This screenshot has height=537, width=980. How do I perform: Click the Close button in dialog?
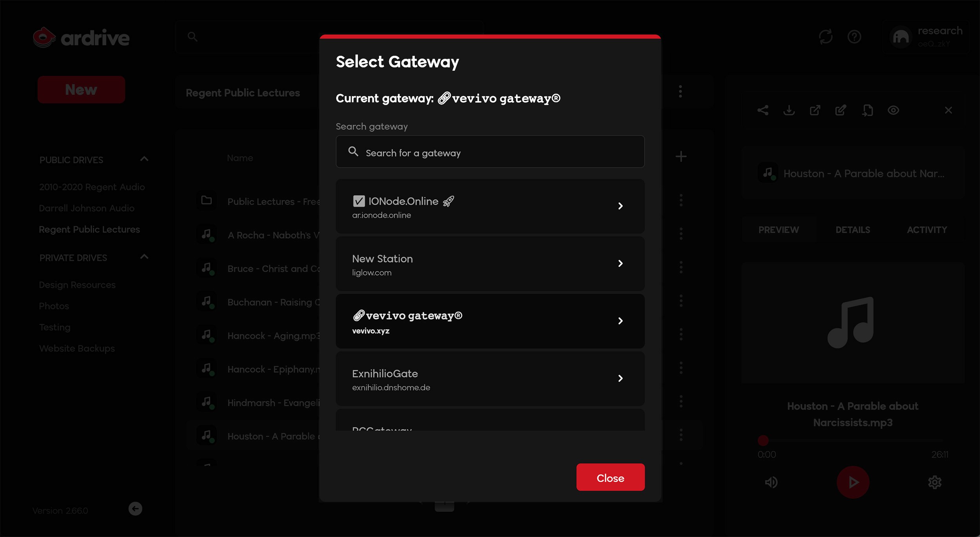(610, 477)
